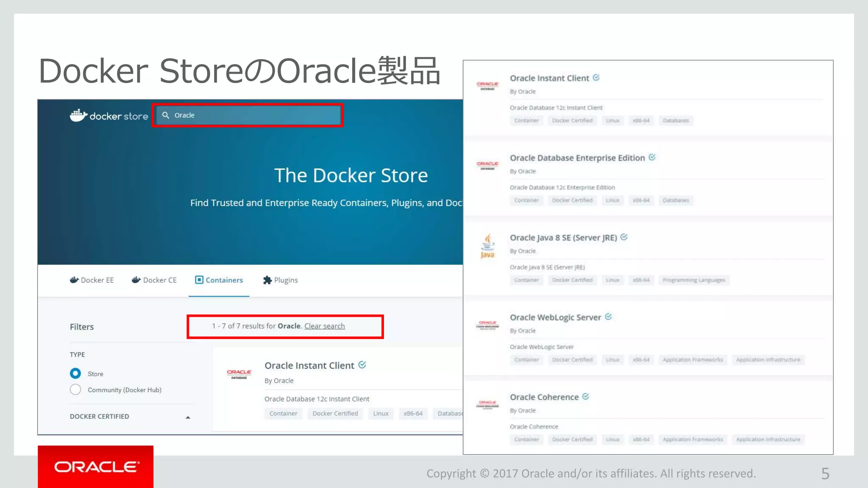Viewport: 868px width, 488px height.
Task: Open Oracle Instant Client in left results
Action: point(309,365)
